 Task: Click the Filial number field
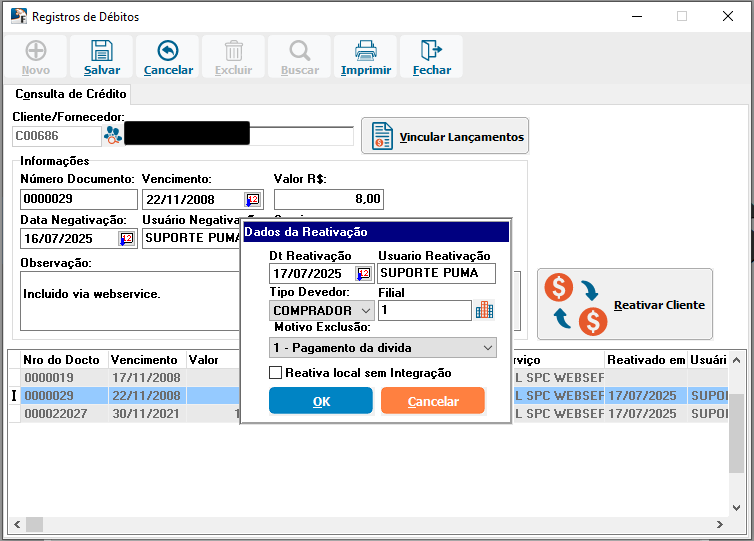pos(425,310)
